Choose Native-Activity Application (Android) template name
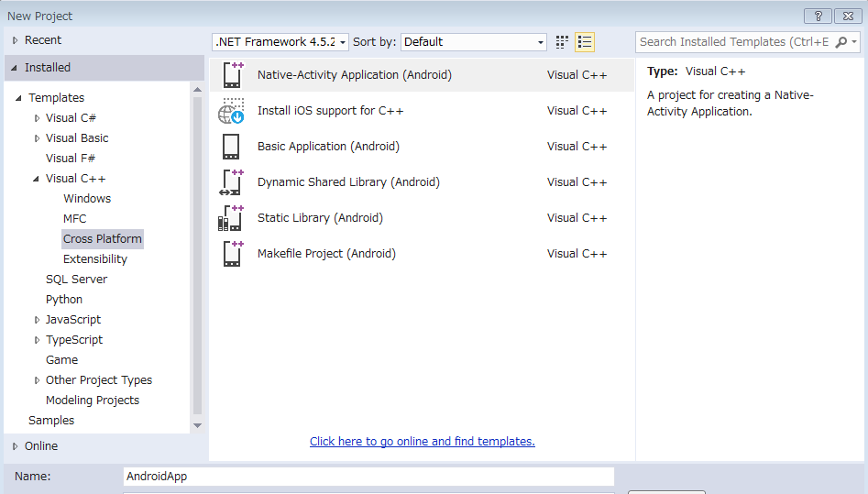The width and height of the screenshot is (868, 494). [355, 75]
